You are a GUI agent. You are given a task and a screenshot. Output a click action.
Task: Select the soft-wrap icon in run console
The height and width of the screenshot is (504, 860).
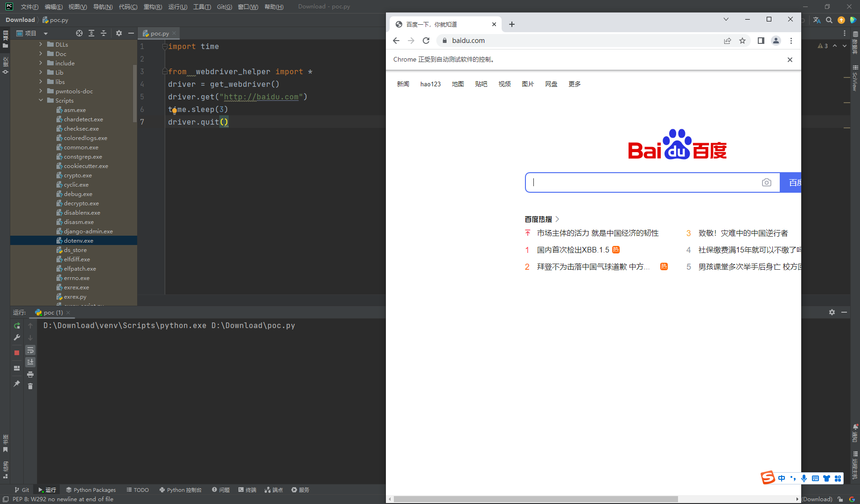[x=30, y=350]
